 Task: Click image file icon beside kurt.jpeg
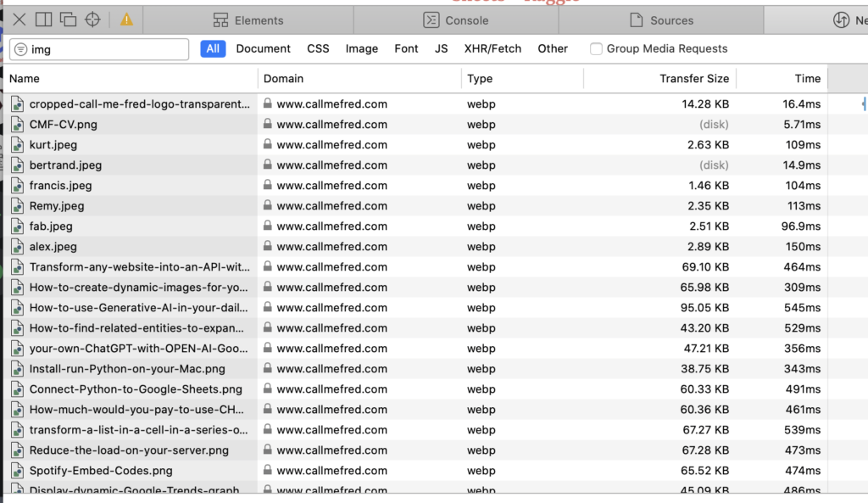[x=17, y=144]
